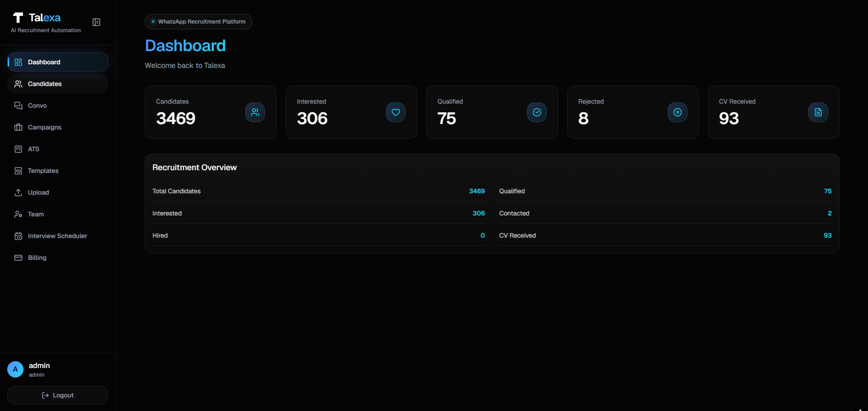This screenshot has width=868, height=411.
Task: Open the Dashboard menu item
Action: (x=57, y=62)
